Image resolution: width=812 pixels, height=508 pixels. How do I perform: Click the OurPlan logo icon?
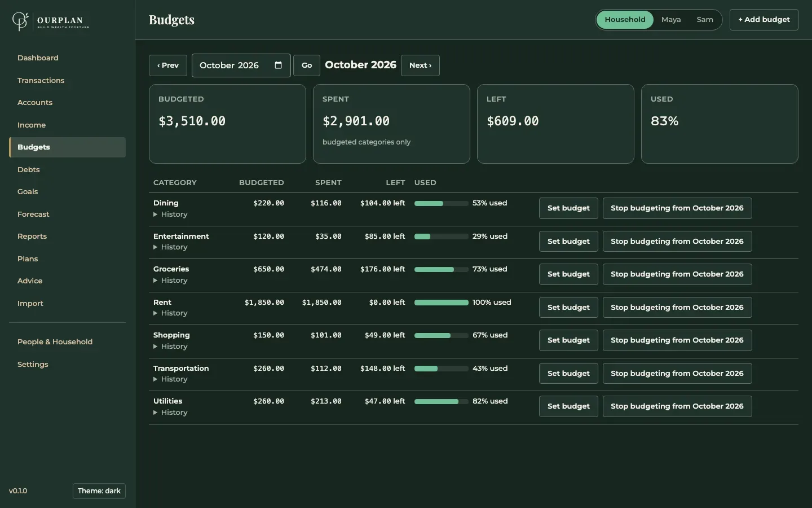pyautogui.click(x=20, y=21)
